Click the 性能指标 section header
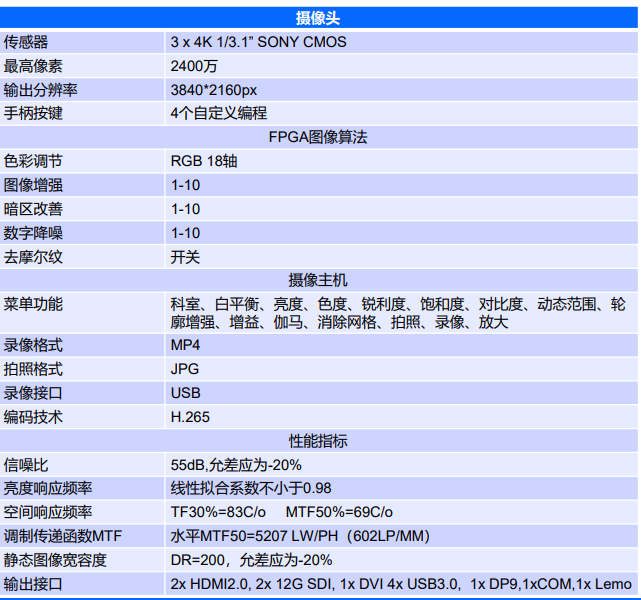This screenshot has width=641, height=600. pyautogui.click(x=319, y=441)
